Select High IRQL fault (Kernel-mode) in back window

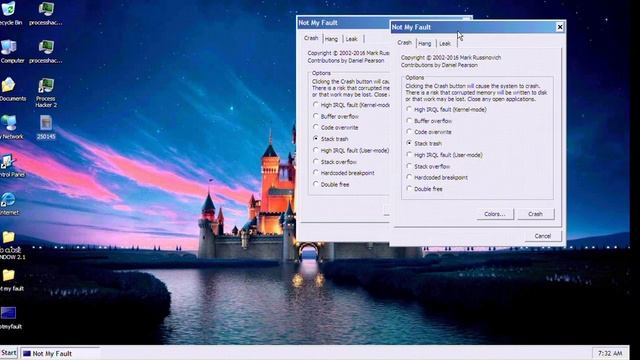coord(351,105)
